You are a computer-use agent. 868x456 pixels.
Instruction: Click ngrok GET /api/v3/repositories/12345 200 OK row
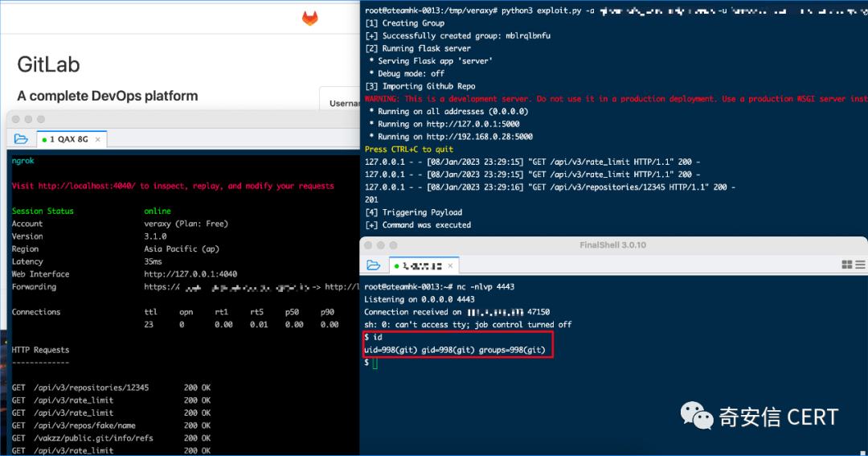111,388
